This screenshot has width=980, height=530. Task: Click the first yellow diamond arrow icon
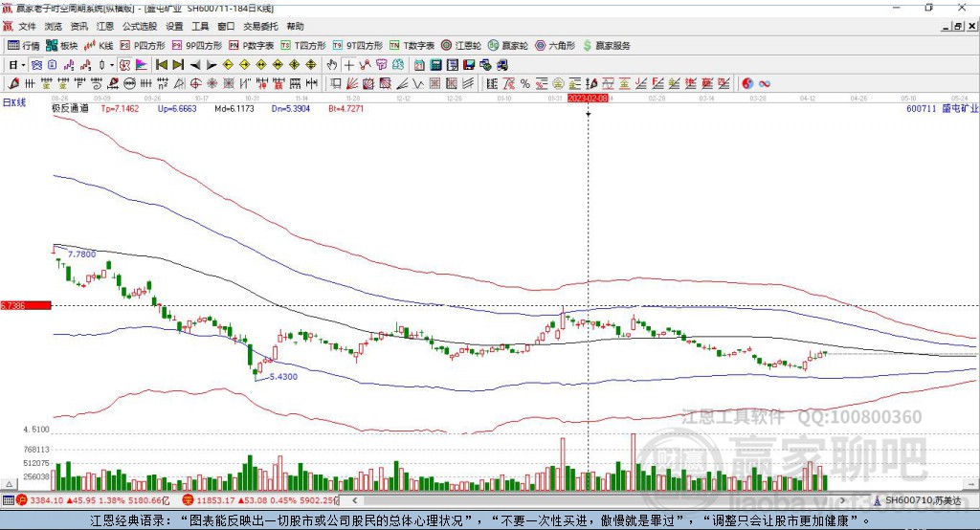(x=228, y=65)
